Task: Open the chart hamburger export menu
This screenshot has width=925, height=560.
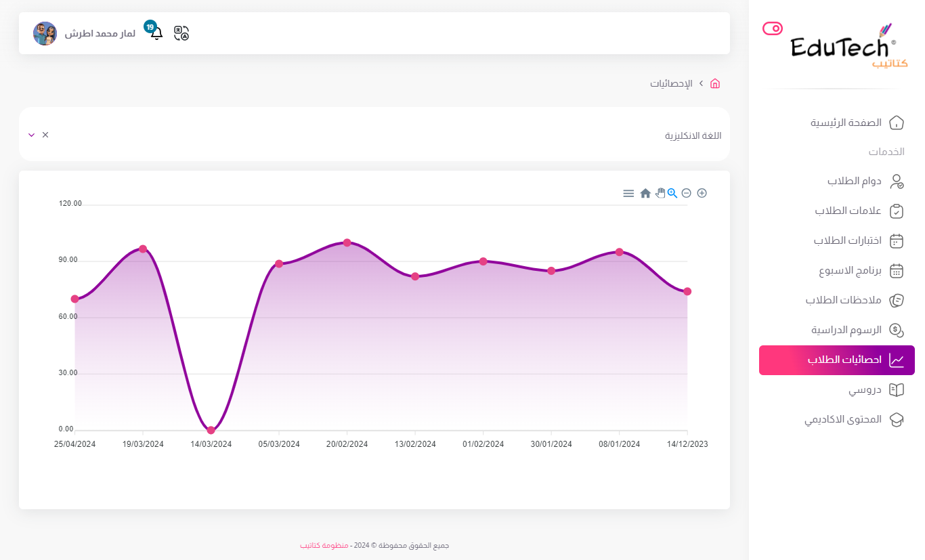Action: point(628,194)
